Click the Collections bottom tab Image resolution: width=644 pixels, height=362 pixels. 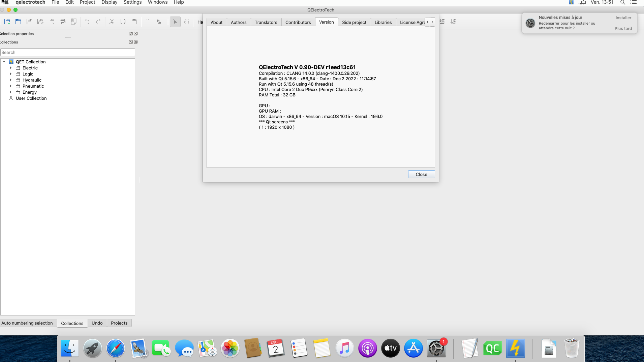point(72,323)
